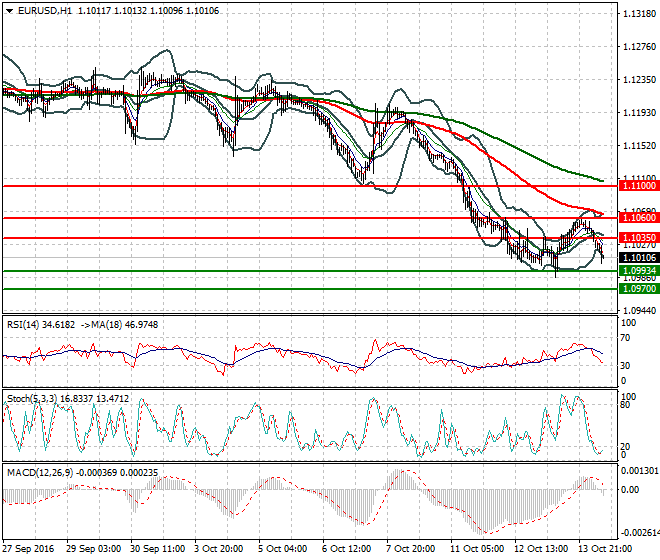This screenshot has width=660, height=560.
Task: Select the green 1.09700 price tag
Action: point(638,289)
